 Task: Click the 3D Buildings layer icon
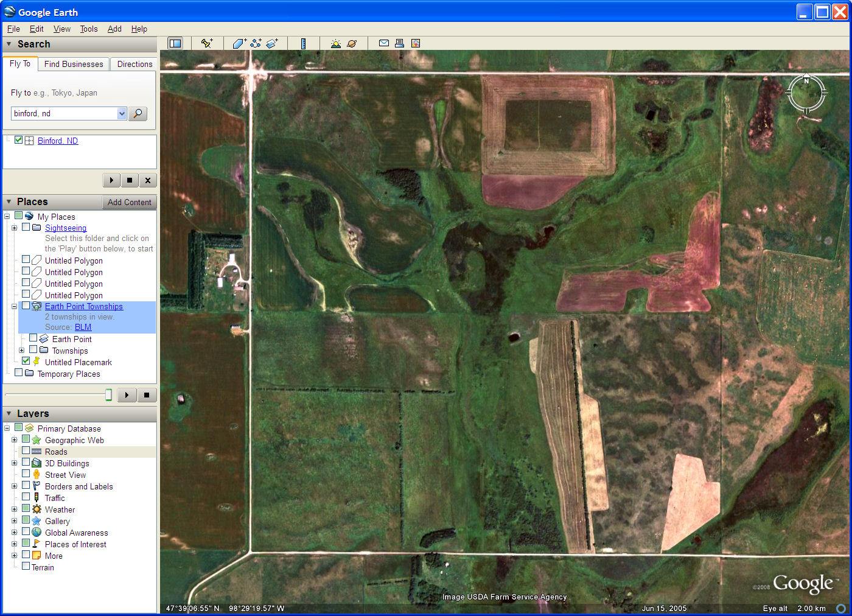click(37, 463)
